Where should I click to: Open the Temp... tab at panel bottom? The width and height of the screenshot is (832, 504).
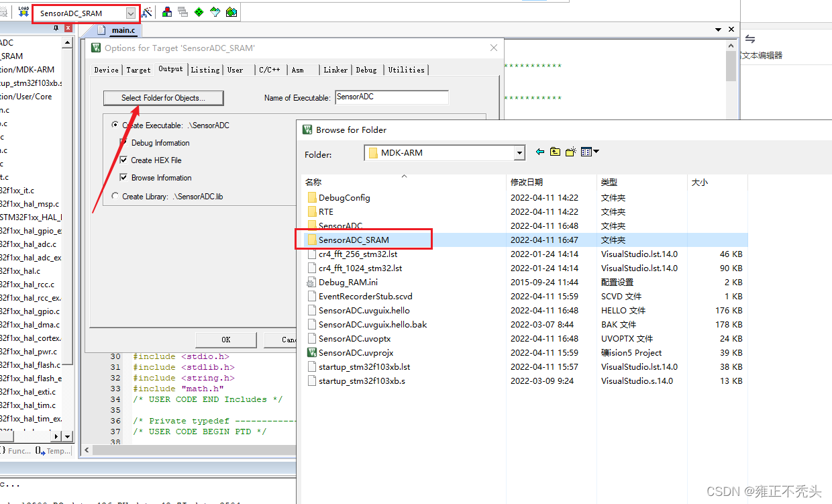point(54,451)
